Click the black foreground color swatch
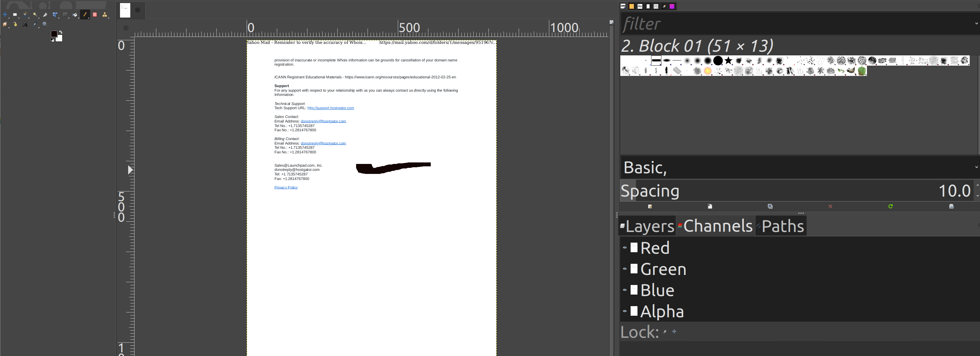The image size is (980, 356). (x=54, y=34)
